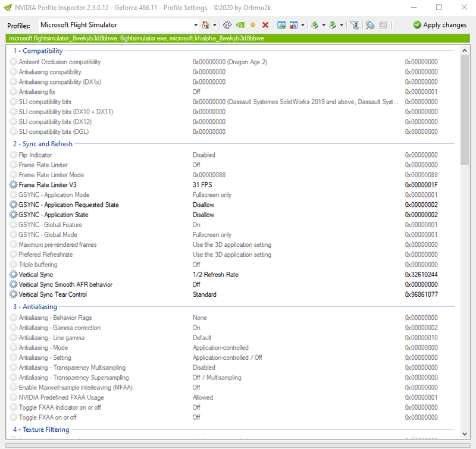Click gear icon beside Vertical Sync Tear Control
Image resolution: width=476 pixels, height=449 pixels.
pyautogui.click(x=13, y=294)
